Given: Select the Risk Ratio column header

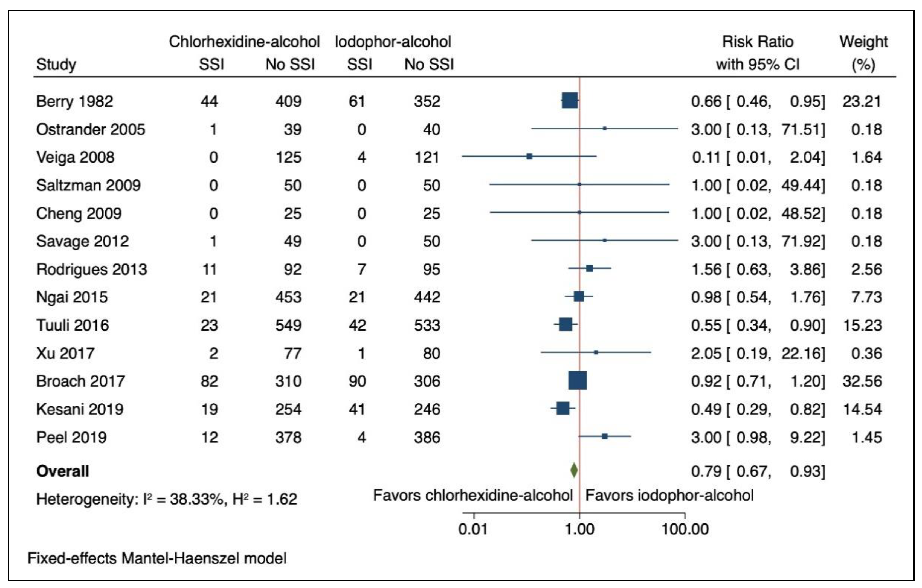Looking at the screenshot, I should tap(758, 53).
